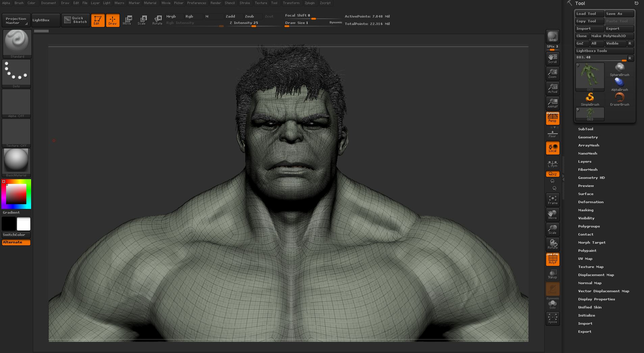Toggle L.Sym local symmetry
The width and height of the screenshot is (644, 353).
(552, 164)
